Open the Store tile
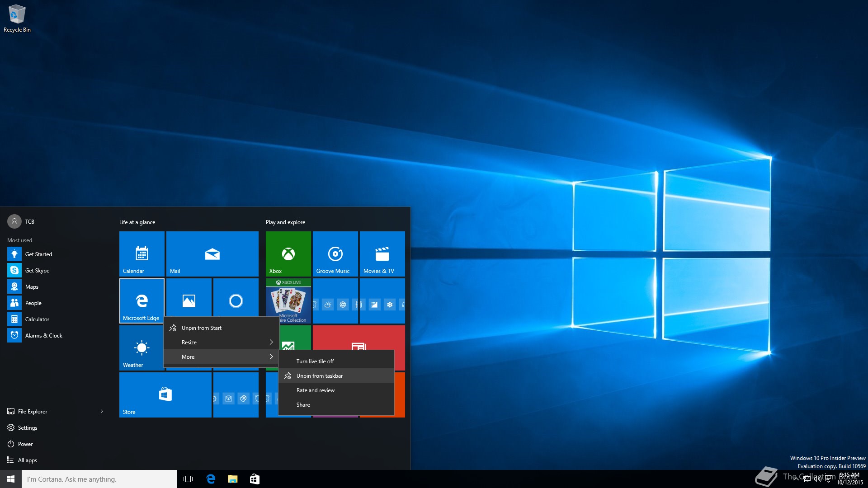 [165, 395]
